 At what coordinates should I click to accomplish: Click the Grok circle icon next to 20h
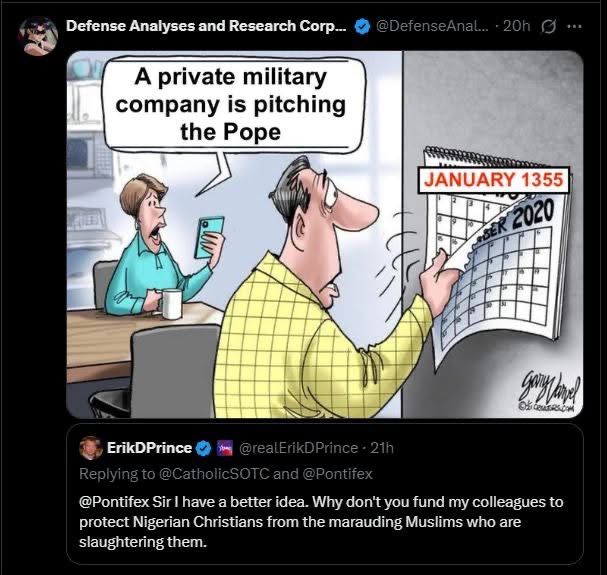548,26
